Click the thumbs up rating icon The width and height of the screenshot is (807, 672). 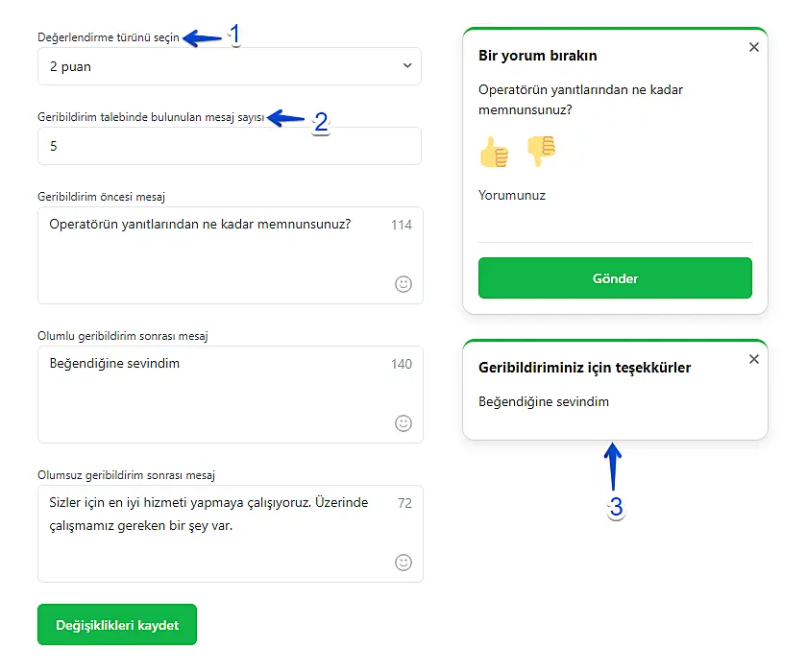pyautogui.click(x=494, y=152)
